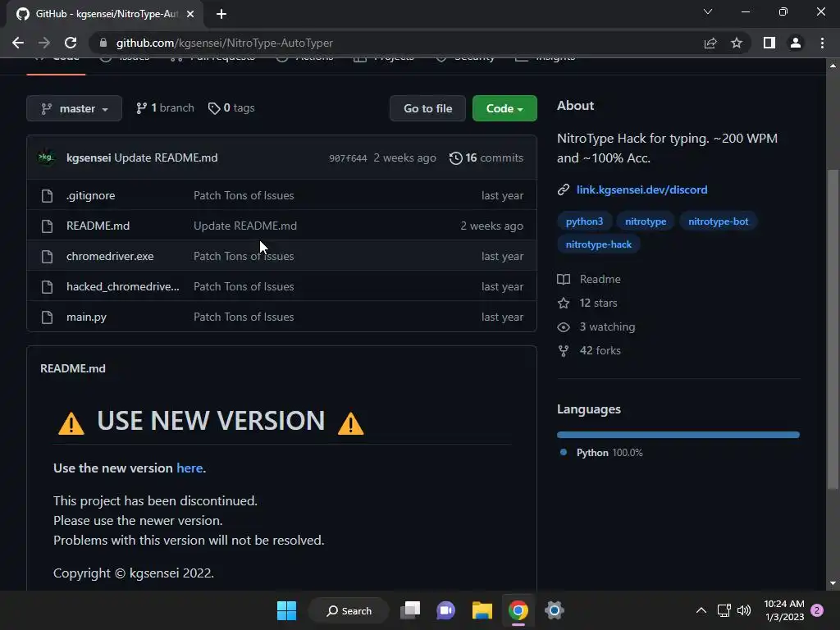Open the volume speaker tray icon
Image resolution: width=840 pixels, height=630 pixels.
743,610
